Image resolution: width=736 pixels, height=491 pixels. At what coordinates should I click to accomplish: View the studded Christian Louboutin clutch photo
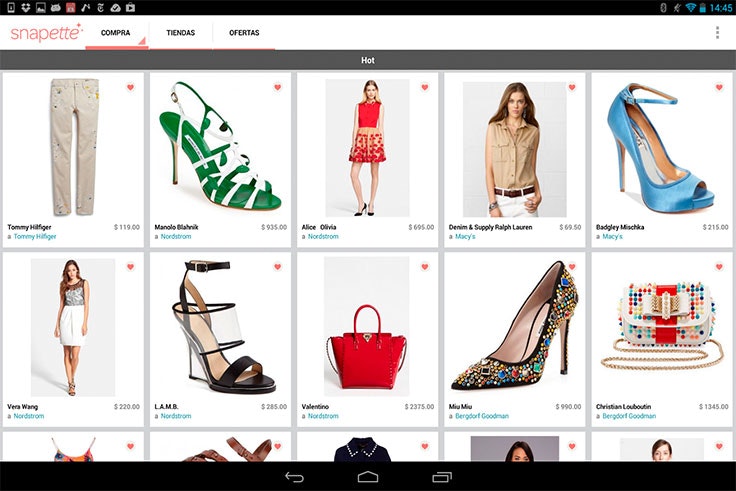[x=662, y=326]
